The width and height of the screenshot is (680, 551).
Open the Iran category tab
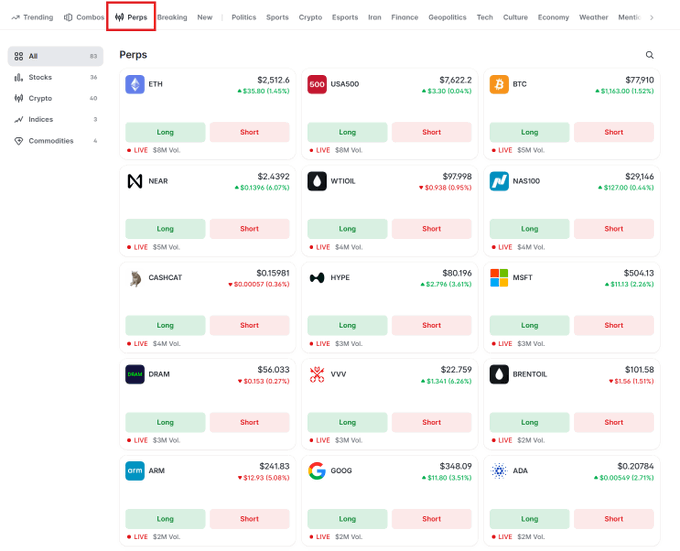[375, 17]
